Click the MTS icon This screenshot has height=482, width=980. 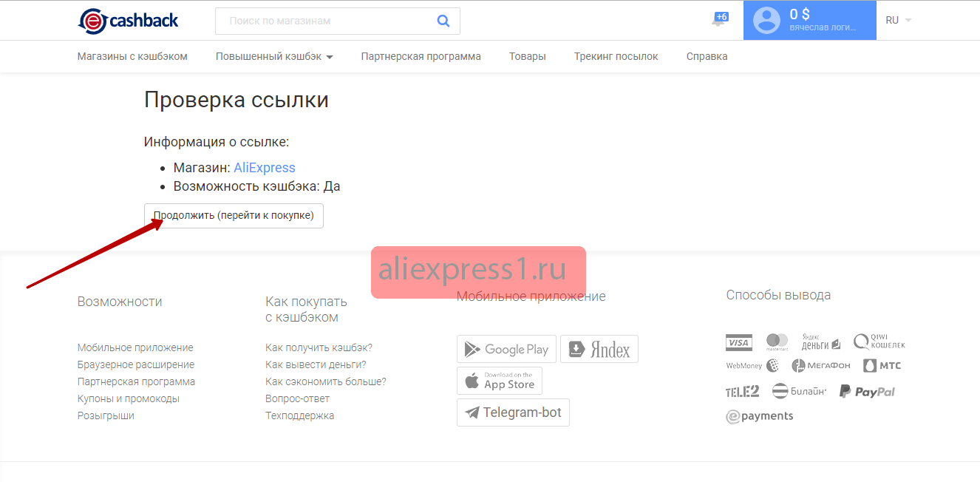click(882, 365)
